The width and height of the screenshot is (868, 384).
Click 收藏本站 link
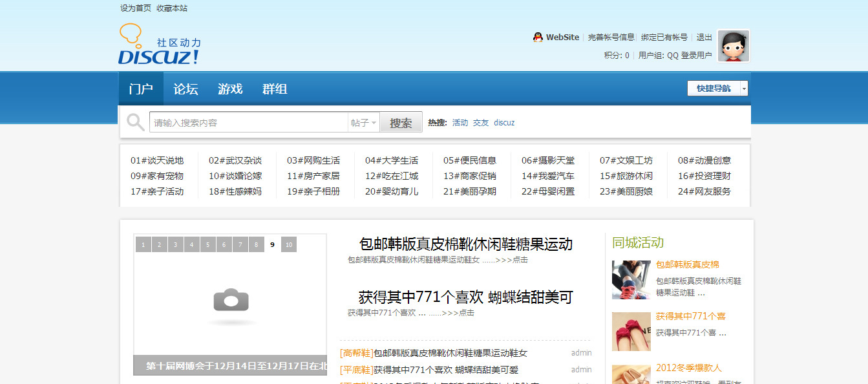click(172, 8)
